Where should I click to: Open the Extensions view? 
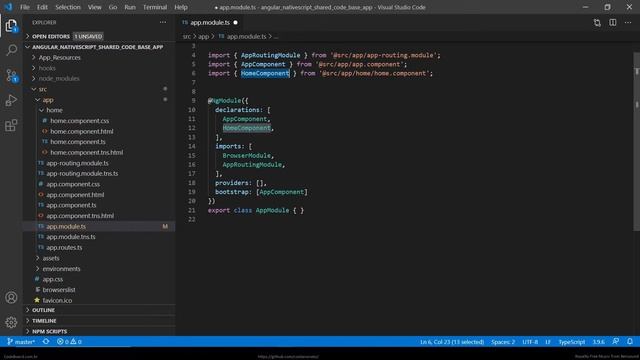11,125
